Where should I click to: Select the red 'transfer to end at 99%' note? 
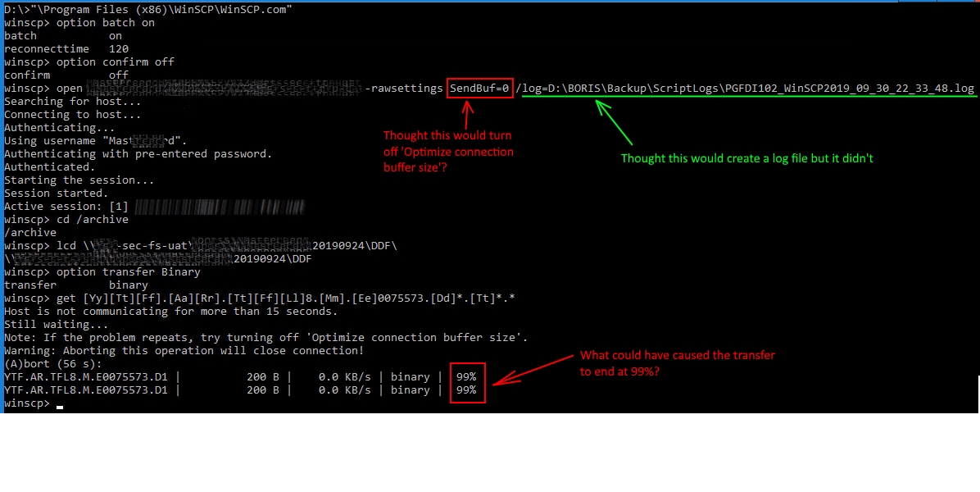click(x=677, y=362)
